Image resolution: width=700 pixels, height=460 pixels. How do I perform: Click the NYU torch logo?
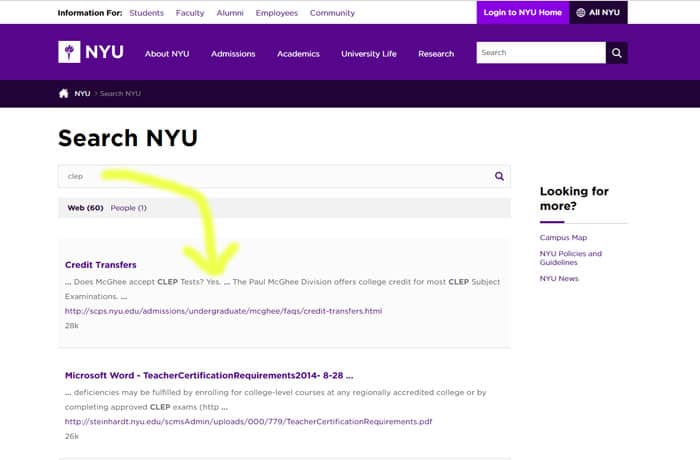coord(69,52)
